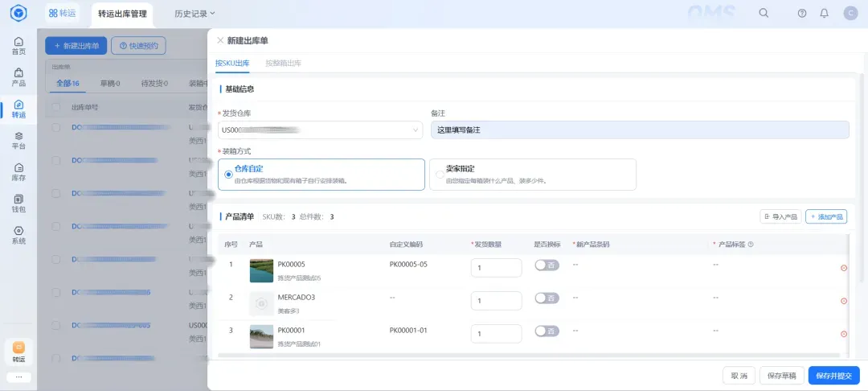Open 钱包 in the left sidebar
The height and width of the screenshot is (391, 868).
click(x=18, y=204)
